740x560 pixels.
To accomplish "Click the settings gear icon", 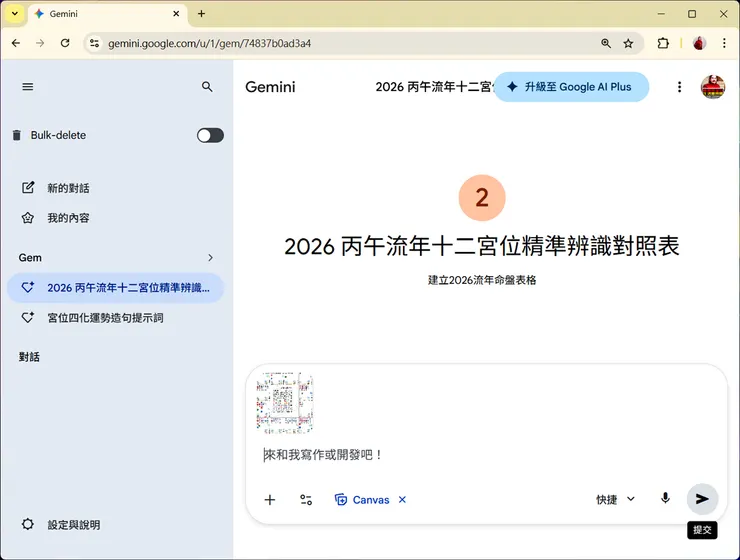I will (28, 524).
